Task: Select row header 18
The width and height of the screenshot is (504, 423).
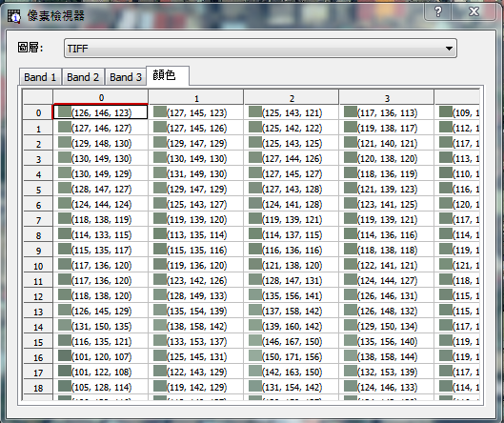Action: pos(38,388)
